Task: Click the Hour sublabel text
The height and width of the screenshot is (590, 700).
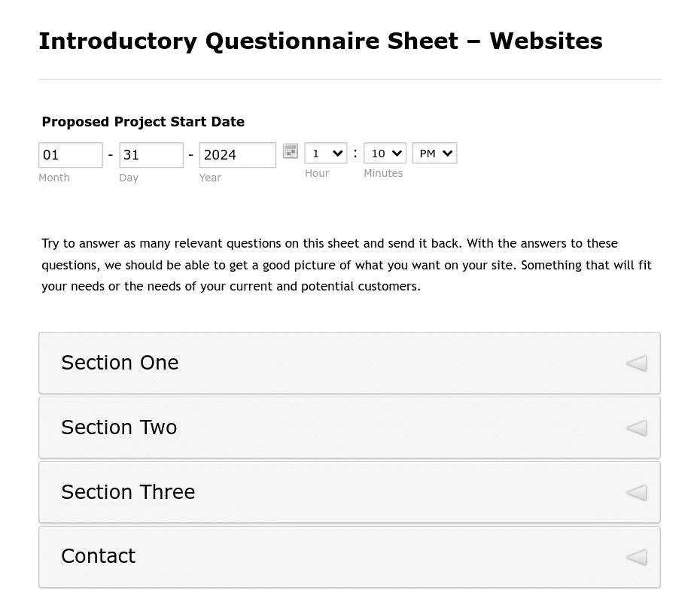Action: click(x=317, y=173)
